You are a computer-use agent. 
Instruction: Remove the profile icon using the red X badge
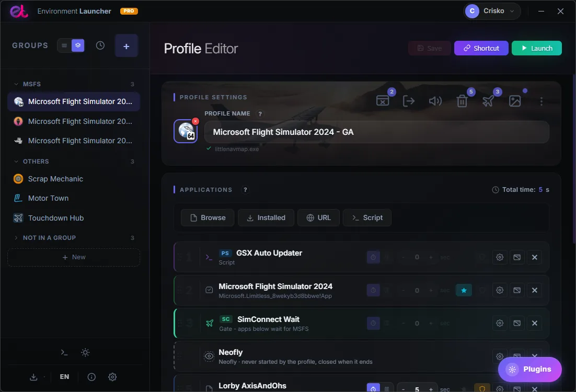pos(195,121)
